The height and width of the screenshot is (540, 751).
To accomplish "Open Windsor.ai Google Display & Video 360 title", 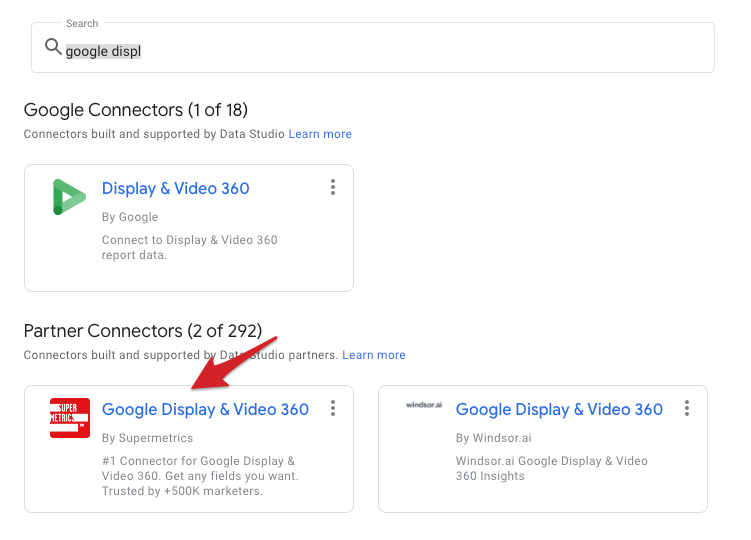I will pyautogui.click(x=559, y=409).
